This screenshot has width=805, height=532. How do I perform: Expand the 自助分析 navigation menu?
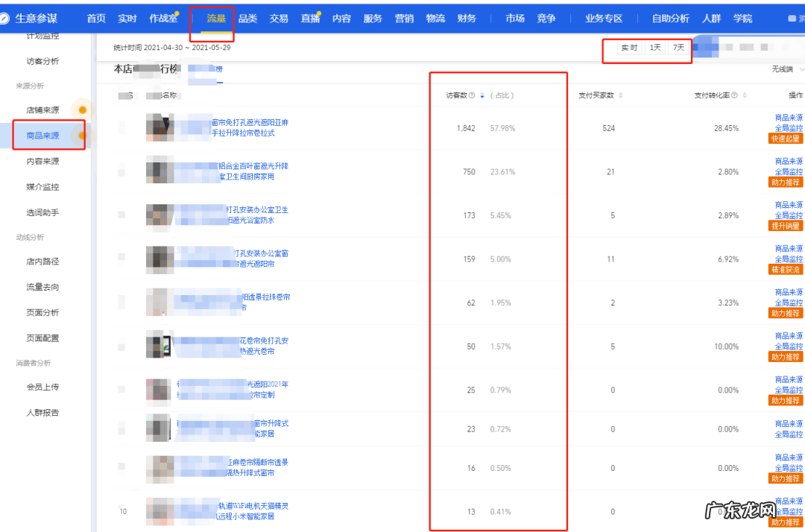coord(671,18)
